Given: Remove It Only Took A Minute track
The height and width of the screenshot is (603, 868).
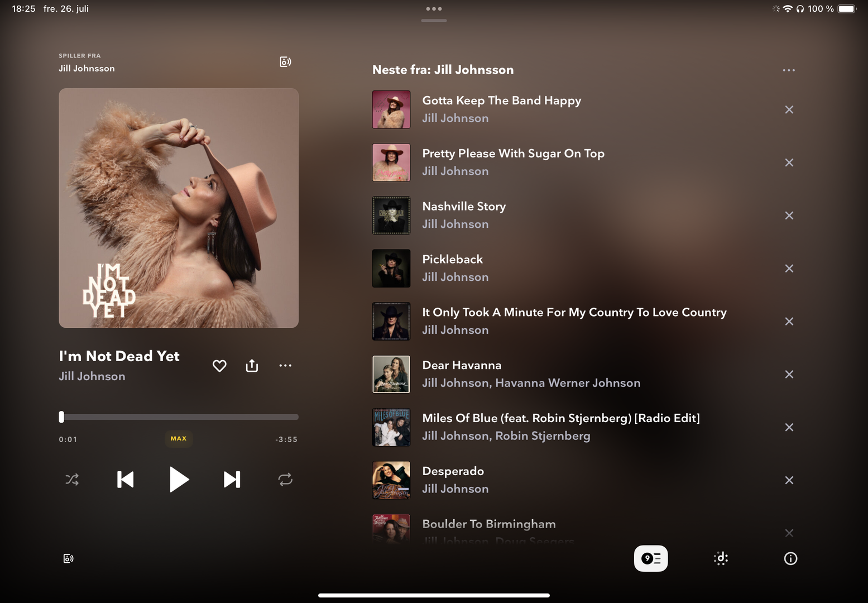Looking at the screenshot, I should click(x=789, y=322).
